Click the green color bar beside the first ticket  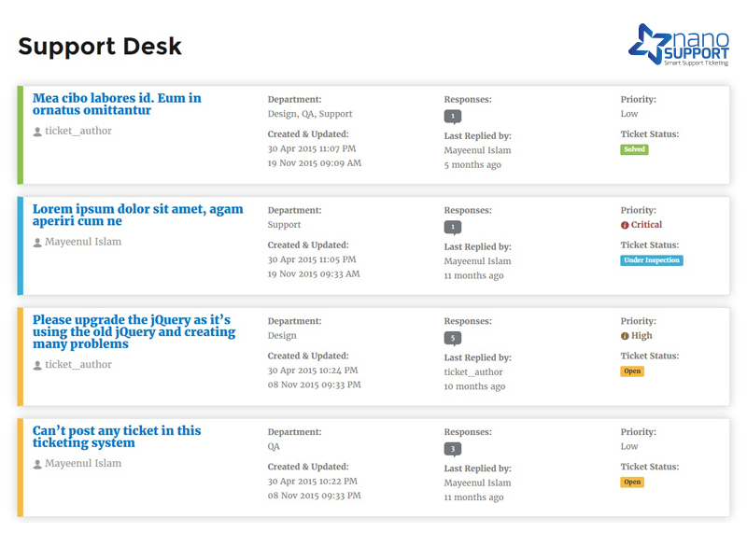click(19, 131)
